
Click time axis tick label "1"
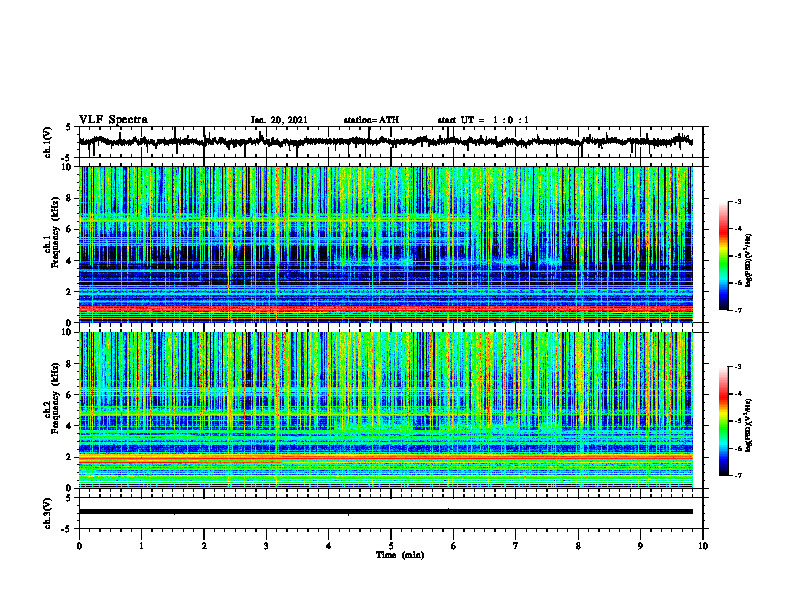[x=141, y=546]
